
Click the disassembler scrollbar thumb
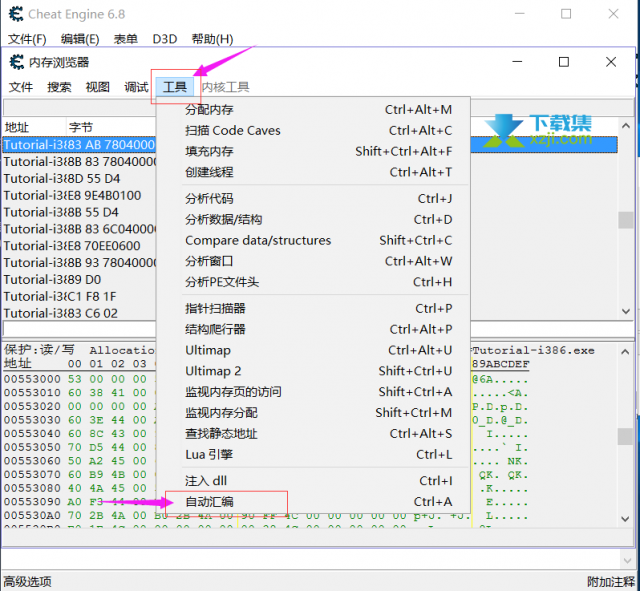pos(625,220)
